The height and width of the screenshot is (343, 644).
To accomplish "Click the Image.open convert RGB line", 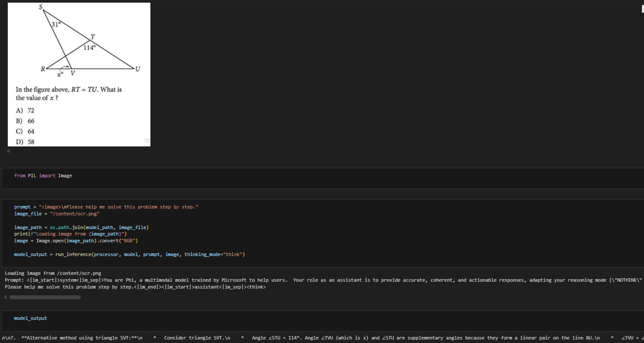I will point(76,241).
